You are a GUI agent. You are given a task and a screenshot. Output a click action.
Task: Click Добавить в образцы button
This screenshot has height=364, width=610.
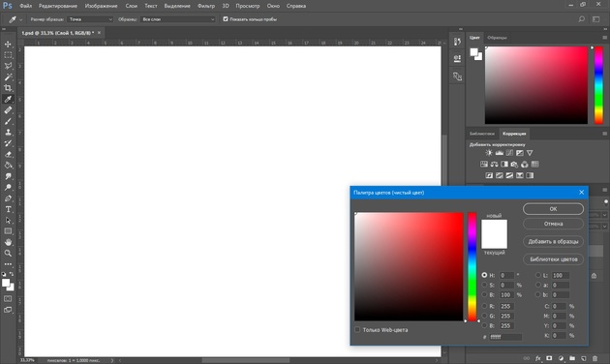[553, 241]
